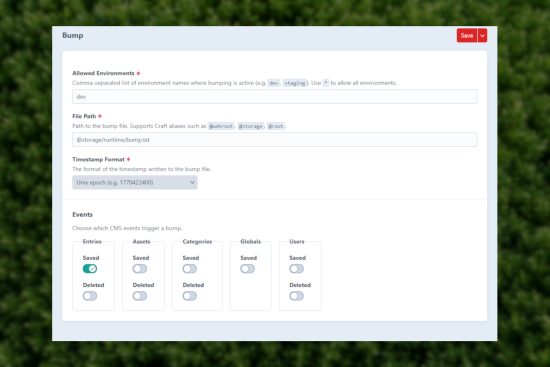Open the Save button's dropdown arrow
Screen dimensions: 550x367
[482, 35]
